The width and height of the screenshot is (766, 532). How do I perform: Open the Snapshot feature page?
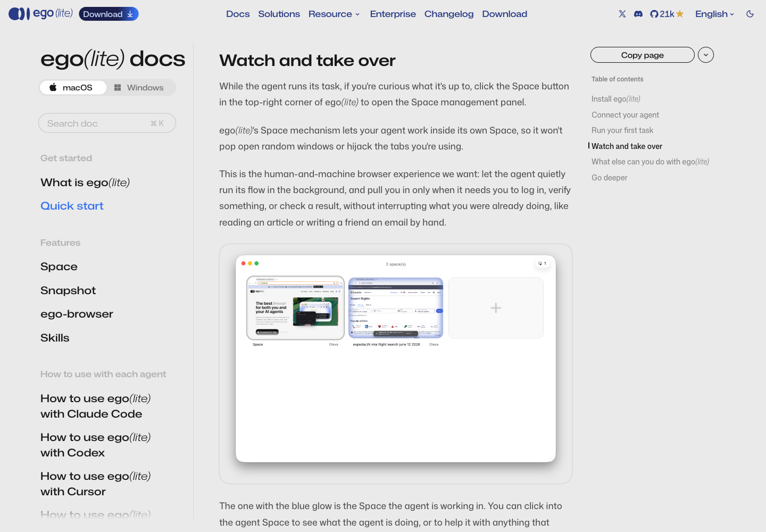tap(68, 290)
